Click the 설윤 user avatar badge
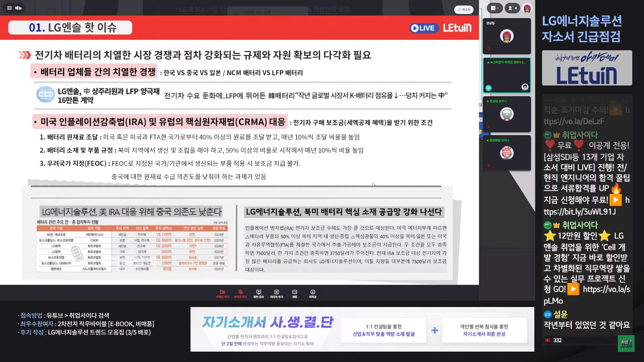The image size is (644, 362). point(547,314)
